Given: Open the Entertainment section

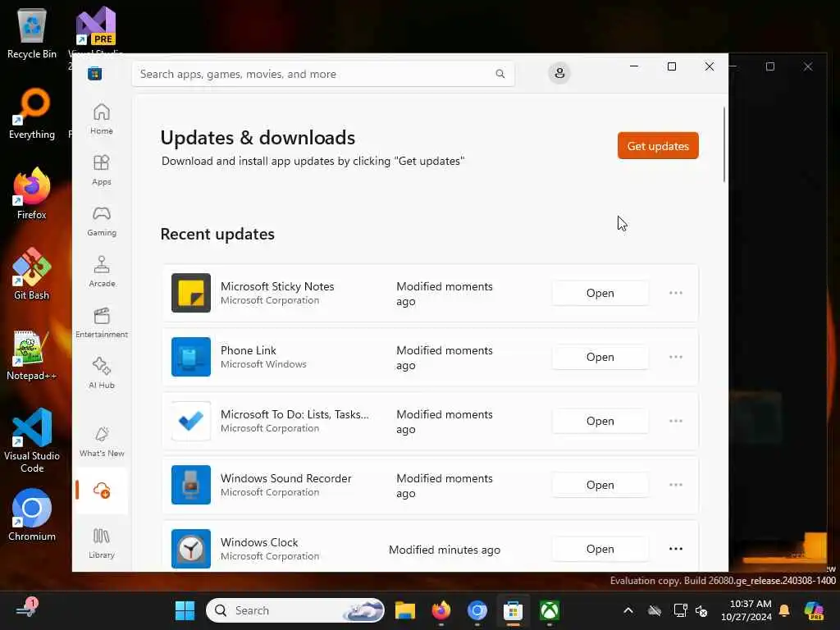Looking at the screenshot, I should [101, 322].
